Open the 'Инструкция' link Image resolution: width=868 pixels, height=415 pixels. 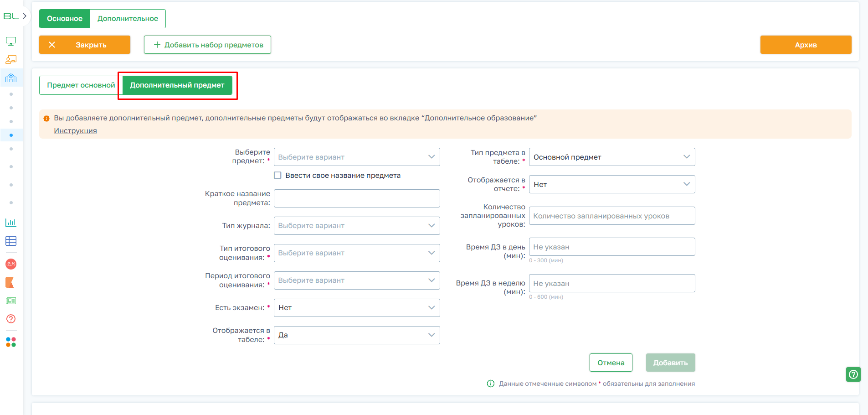75,131
